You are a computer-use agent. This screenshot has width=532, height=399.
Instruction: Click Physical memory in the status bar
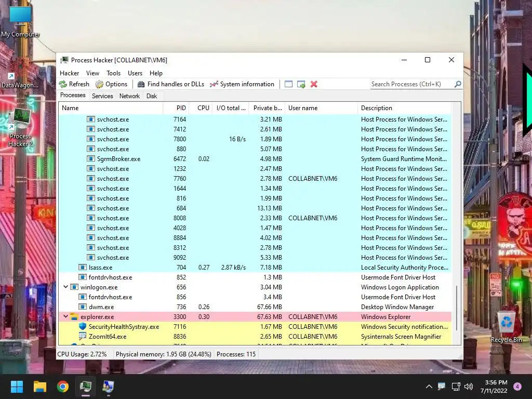click(163, 354)
